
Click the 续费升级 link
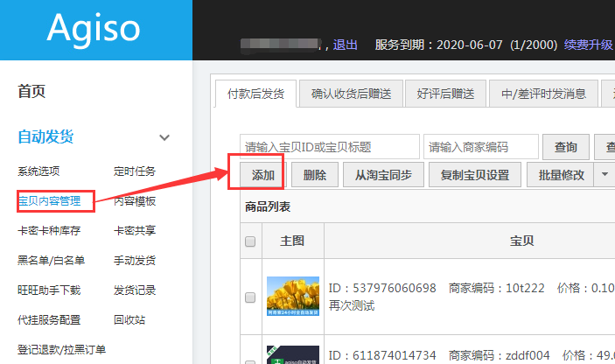point(588,45)
